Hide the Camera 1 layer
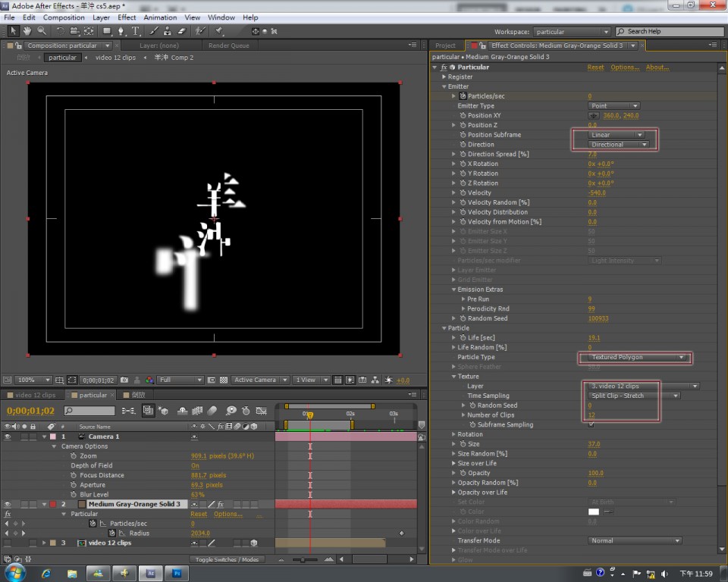This screenshot has width=728, height=582. [x=8, y=436]
